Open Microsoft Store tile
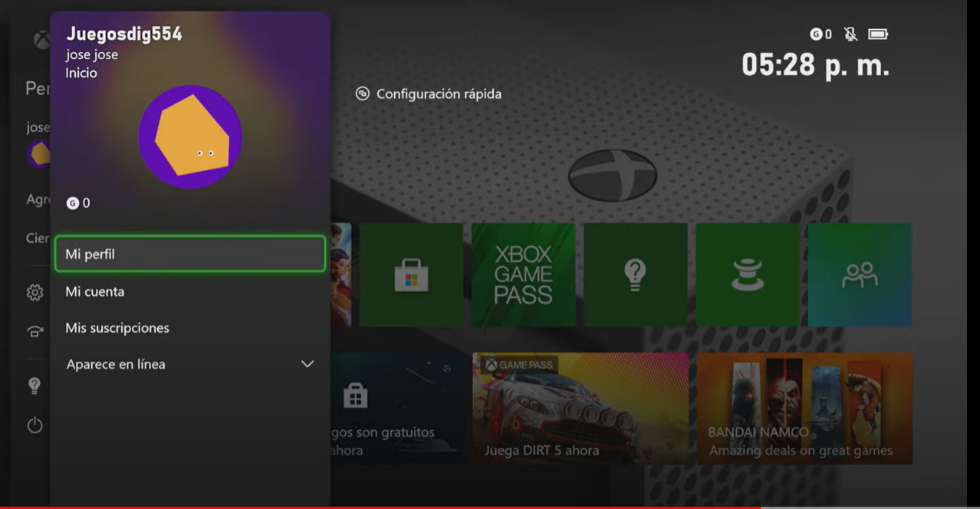This screenshot has height=509, width=980. click(x=411, y=274)
